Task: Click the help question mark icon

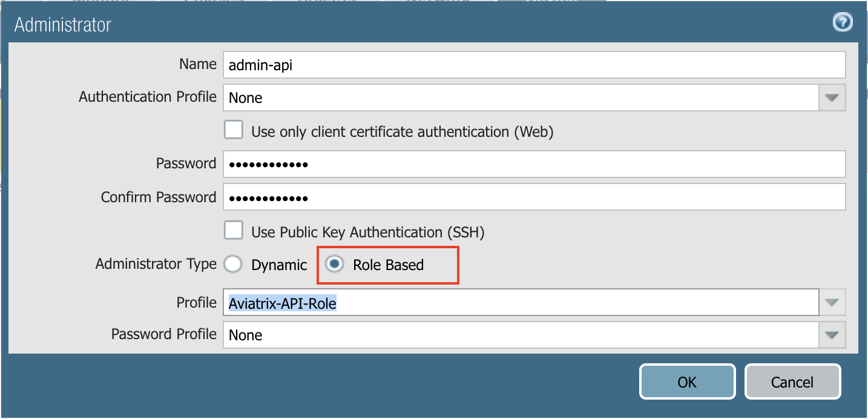Action: (x=842, y=23)
